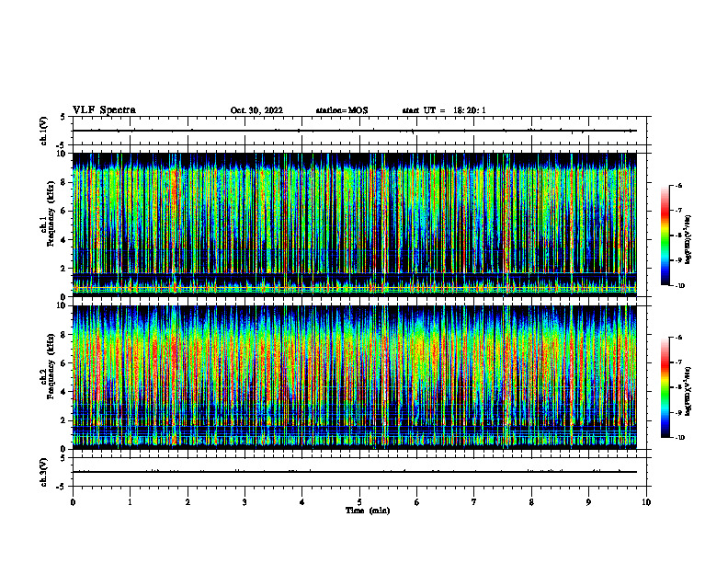Click the ch.3 voltage waveform trace

click(x=355, y=472)
